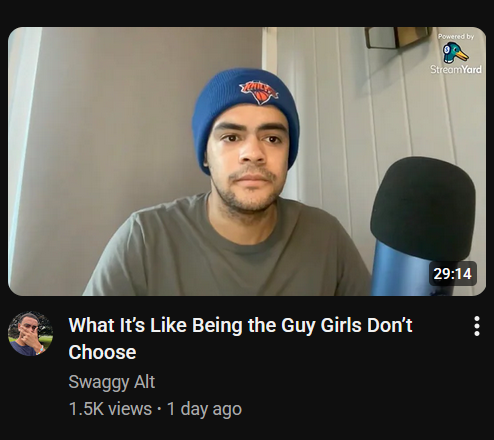494x440 pixels.
Task: Click the Swaggy Alt channel avatar
Action: [x=30, y=334]
